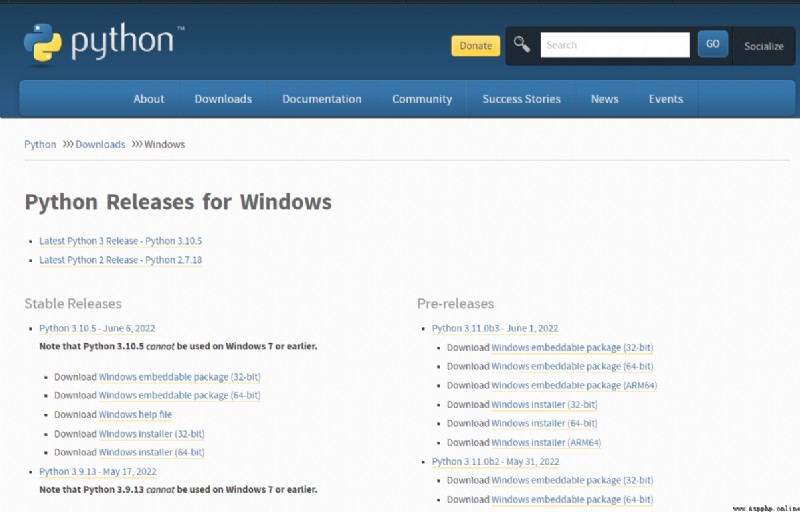
Task: Download 3.11.0b3 embeddable package (32-bit)
Action: (572, 348)
